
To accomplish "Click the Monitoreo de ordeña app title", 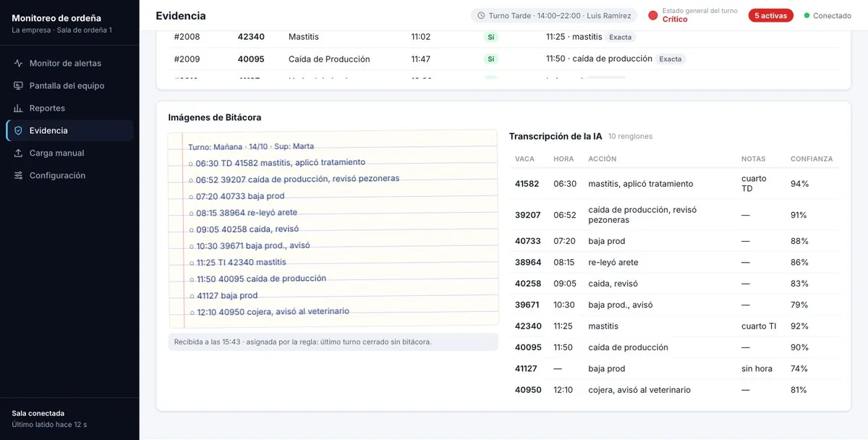I will (56, 18).
